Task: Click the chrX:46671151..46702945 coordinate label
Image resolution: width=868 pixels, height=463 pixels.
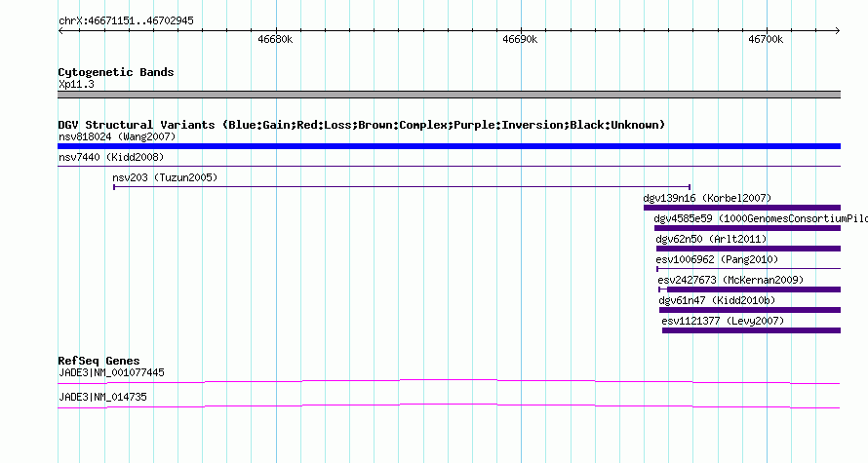Action: pos(126,21)
